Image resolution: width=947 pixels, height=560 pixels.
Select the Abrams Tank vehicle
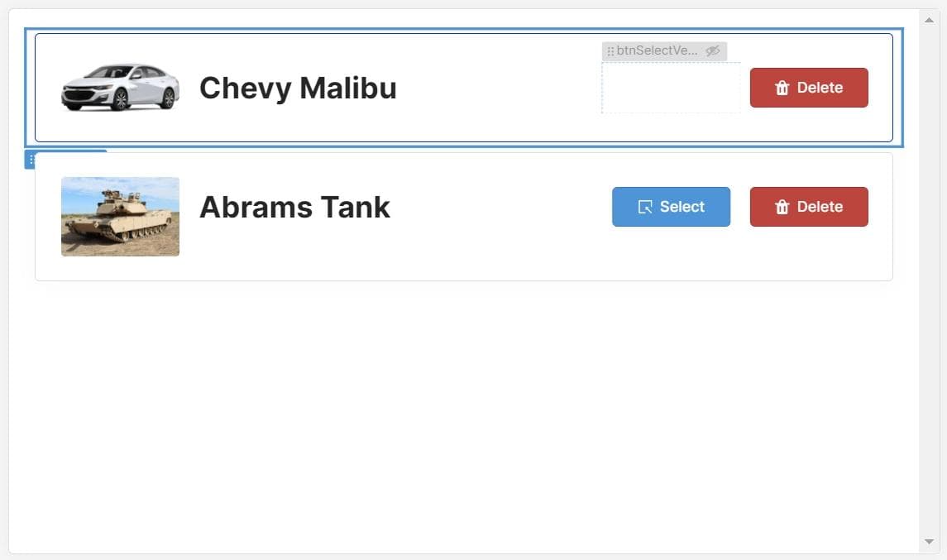point(671,207)
